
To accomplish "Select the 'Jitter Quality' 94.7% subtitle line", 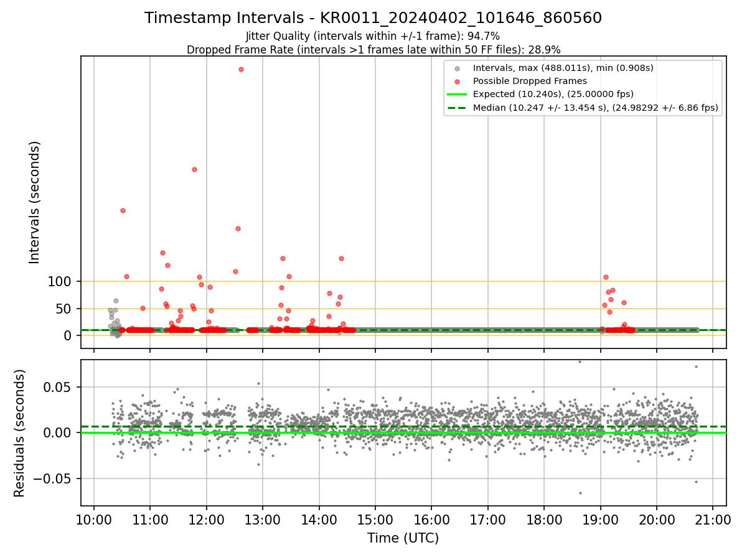I will (x=373, y=36).
